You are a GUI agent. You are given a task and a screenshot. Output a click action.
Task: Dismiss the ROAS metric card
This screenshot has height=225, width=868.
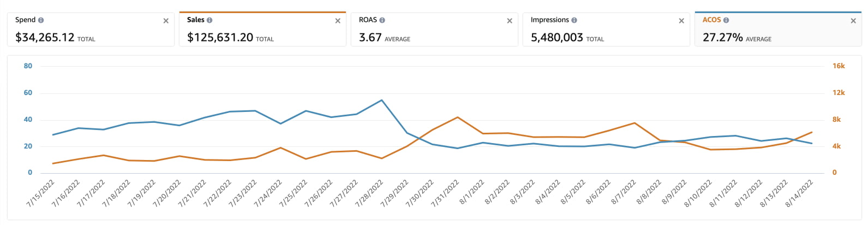click(510, 21)
